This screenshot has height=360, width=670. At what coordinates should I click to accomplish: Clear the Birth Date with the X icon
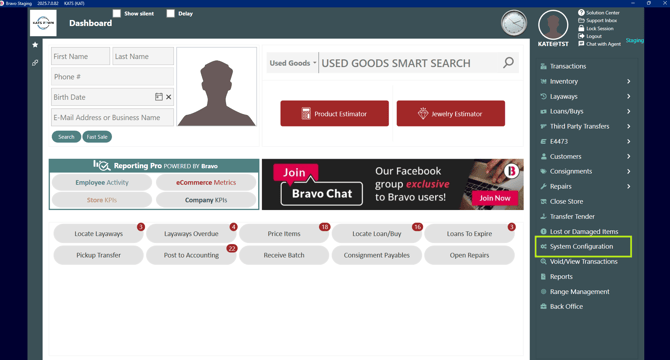tap(169, 97)
